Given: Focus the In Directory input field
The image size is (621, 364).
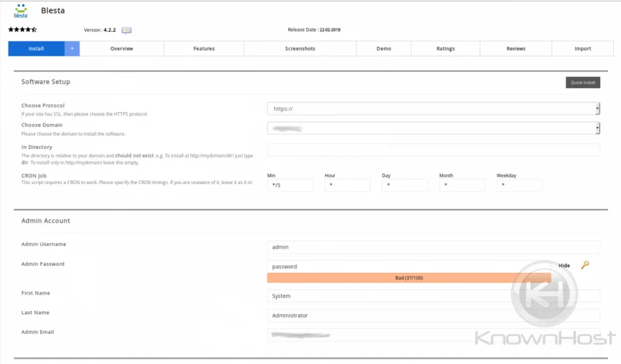Looking at the screenshot, I should coord(433,150).
